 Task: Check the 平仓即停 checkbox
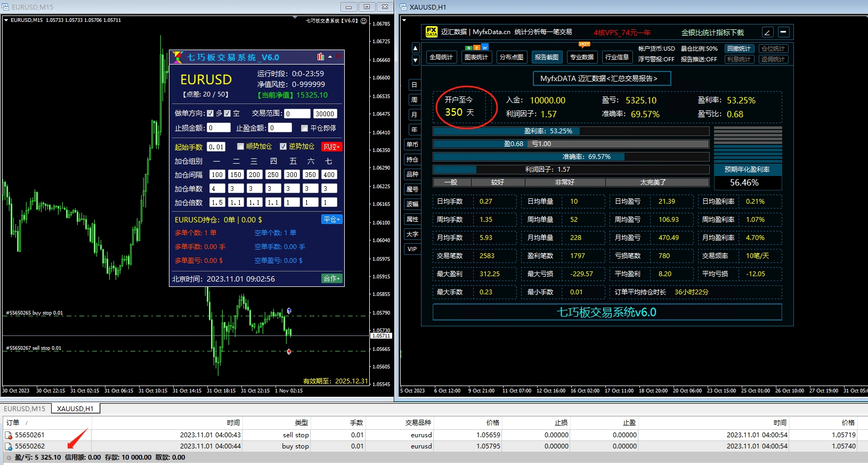click(x=304, y=128)
